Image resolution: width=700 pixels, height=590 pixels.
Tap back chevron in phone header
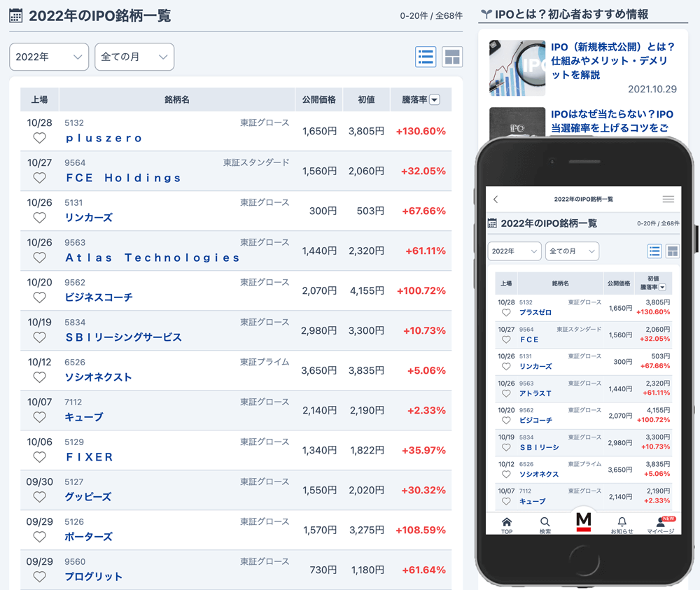click(496, 199)
